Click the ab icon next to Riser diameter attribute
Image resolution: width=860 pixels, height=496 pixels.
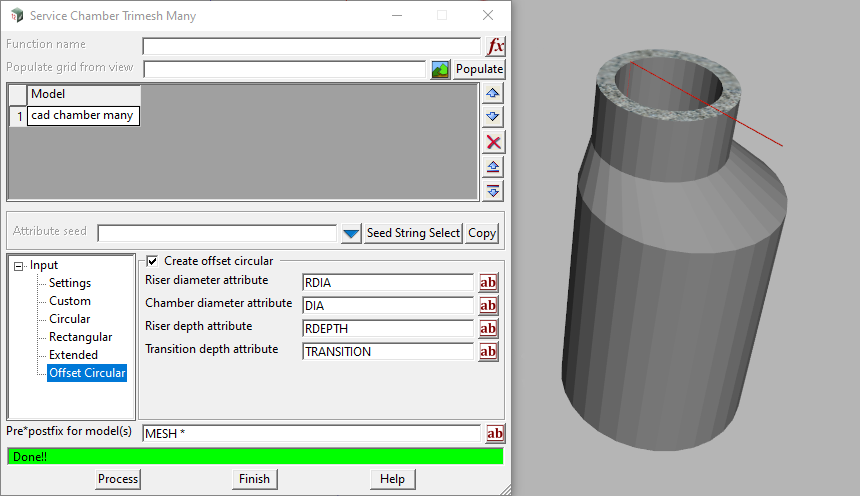pos(488,283)
